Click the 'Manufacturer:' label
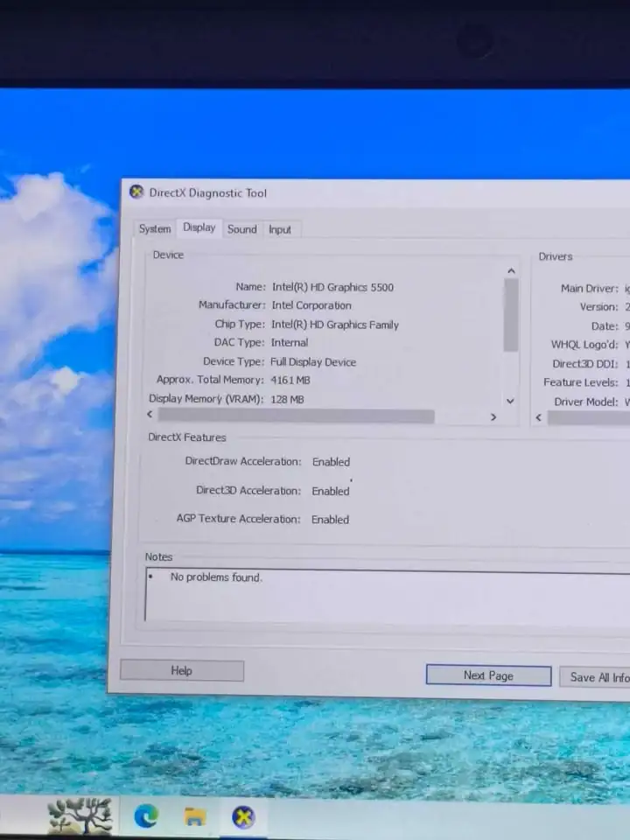Viewport: 630px width, 840px height. (x=232, y=304)
